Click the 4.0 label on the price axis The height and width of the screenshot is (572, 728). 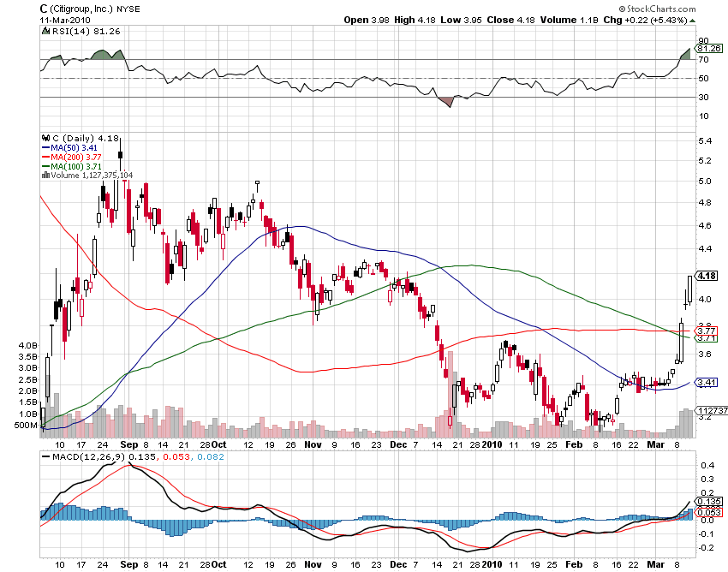705,299
